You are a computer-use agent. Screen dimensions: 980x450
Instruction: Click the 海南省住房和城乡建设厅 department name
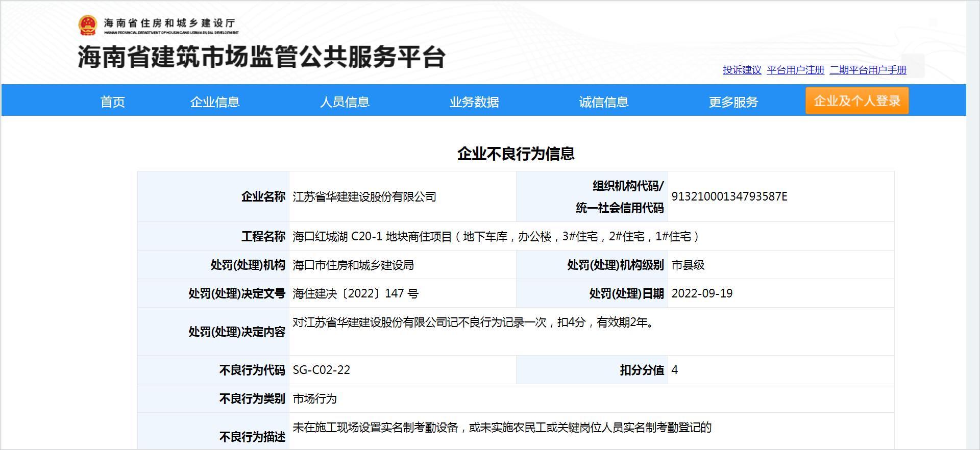[x=170, y=23]
